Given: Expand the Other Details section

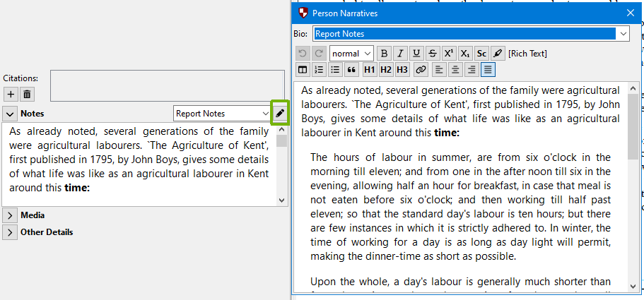Looking at the screenshot, I should [11, 232].
